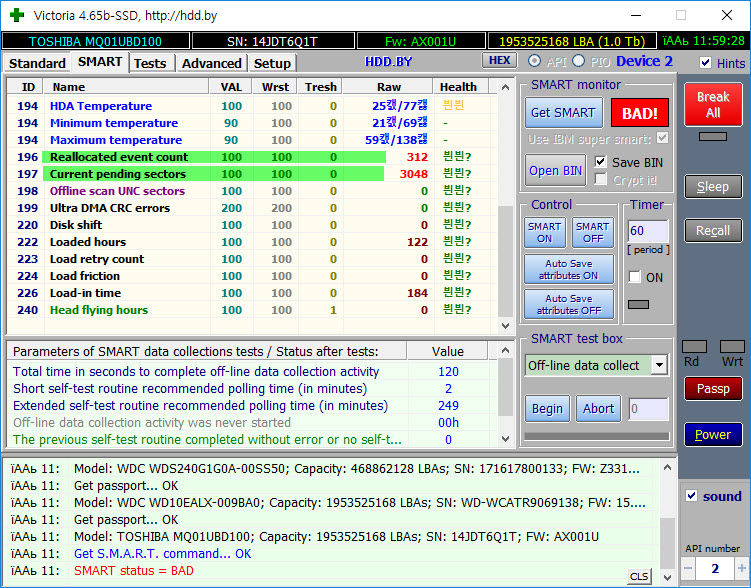Click Get S.M.A.R.T. command... OK log line
The height and width of the screenshot is (588, 751).
[x=162, y=554]
